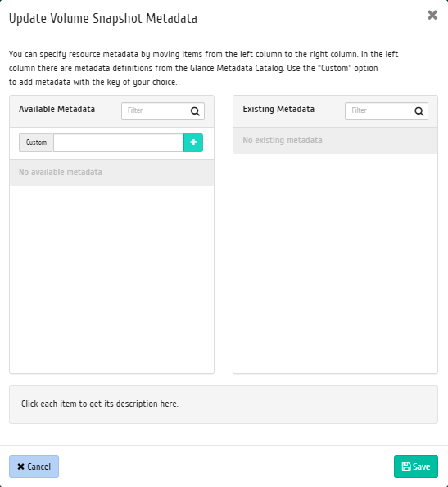Image resolution: width=448 pixels, height=487 pixels.
Task: Click the empty area below 'No existing metadata'
Action: coord(335,263)
